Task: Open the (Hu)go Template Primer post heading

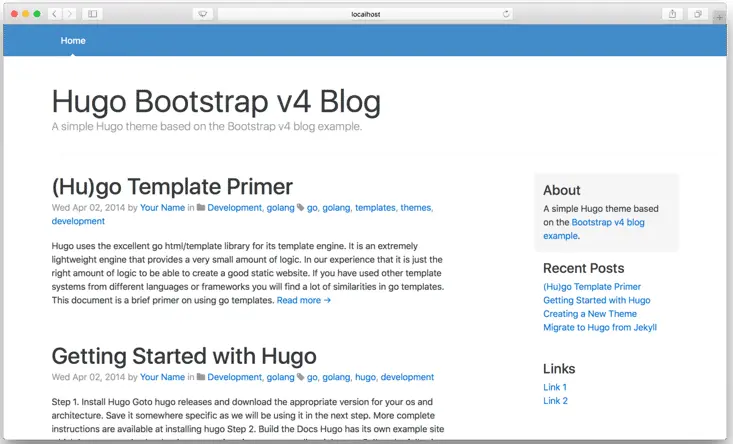Action: [172, 186]
